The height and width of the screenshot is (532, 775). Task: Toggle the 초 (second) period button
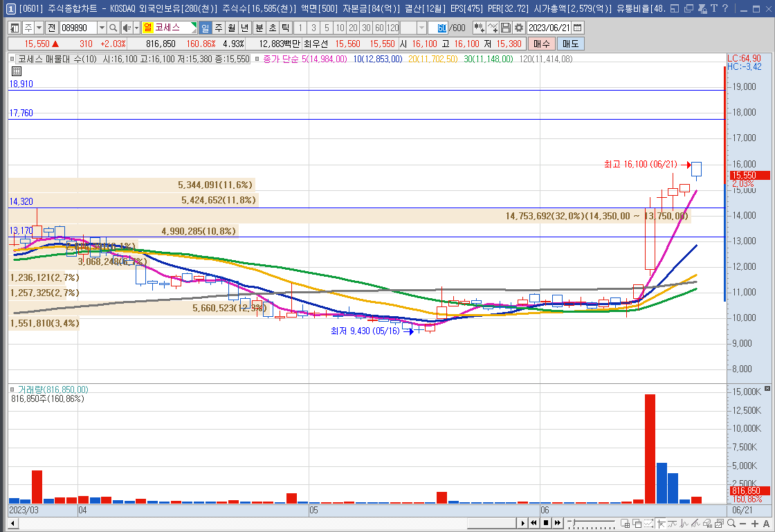[x=273, y=28]
